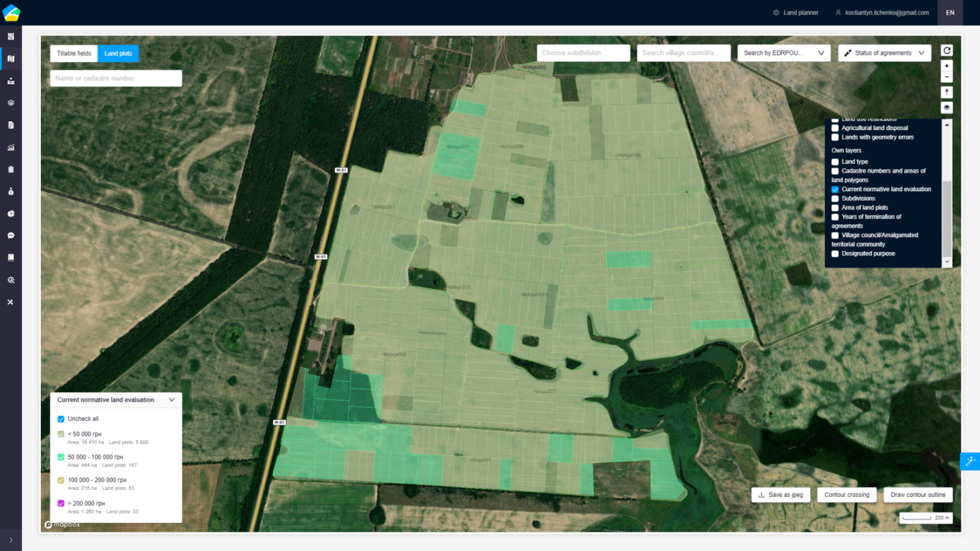Enable Cadastre numbers and areas layer

pos(835,172)
